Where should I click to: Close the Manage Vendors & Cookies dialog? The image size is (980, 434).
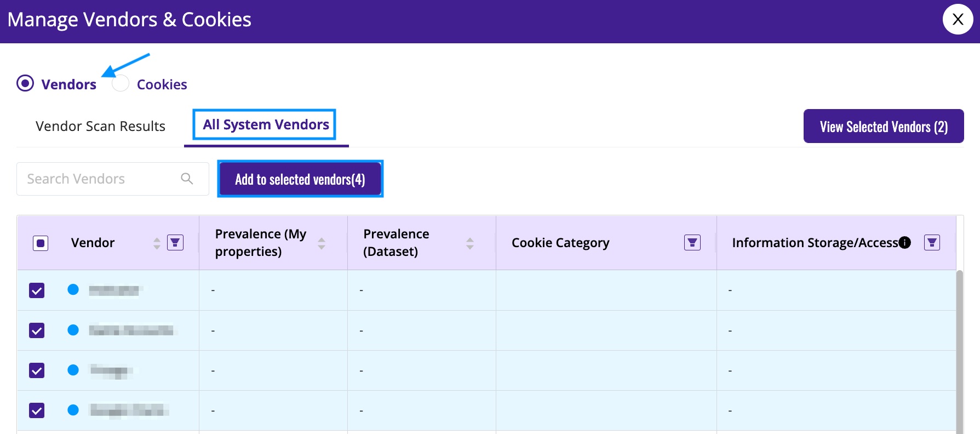[x=958, y=19]
